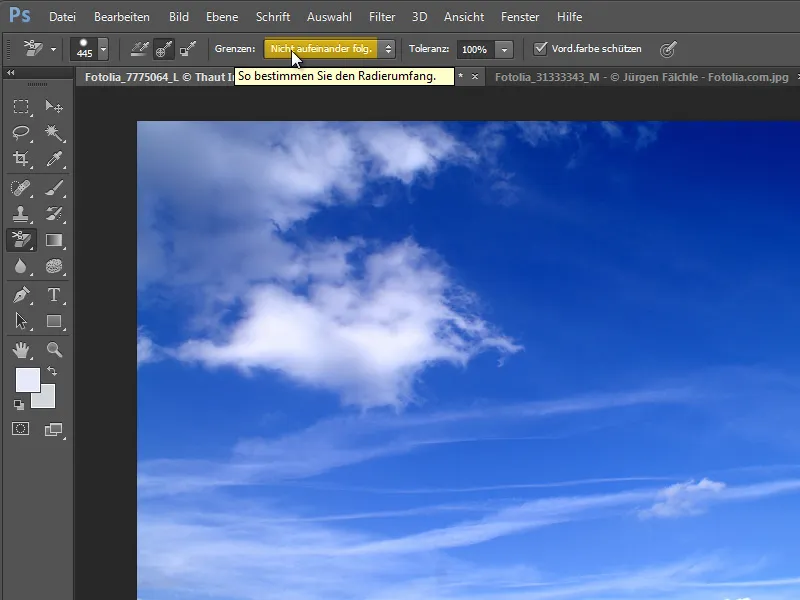The image size is (800, 600).
Task: Set the foreground color swatch
Action: click(x=28, y=380)
